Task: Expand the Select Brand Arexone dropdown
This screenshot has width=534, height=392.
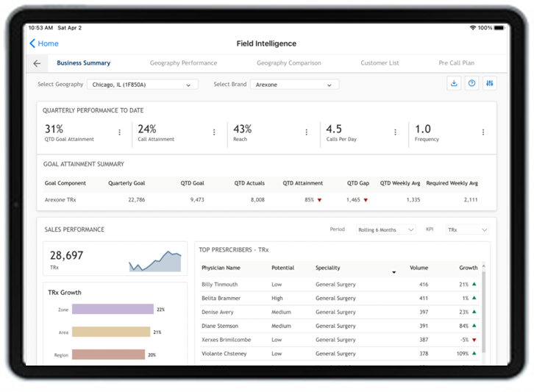Action: 295,85
